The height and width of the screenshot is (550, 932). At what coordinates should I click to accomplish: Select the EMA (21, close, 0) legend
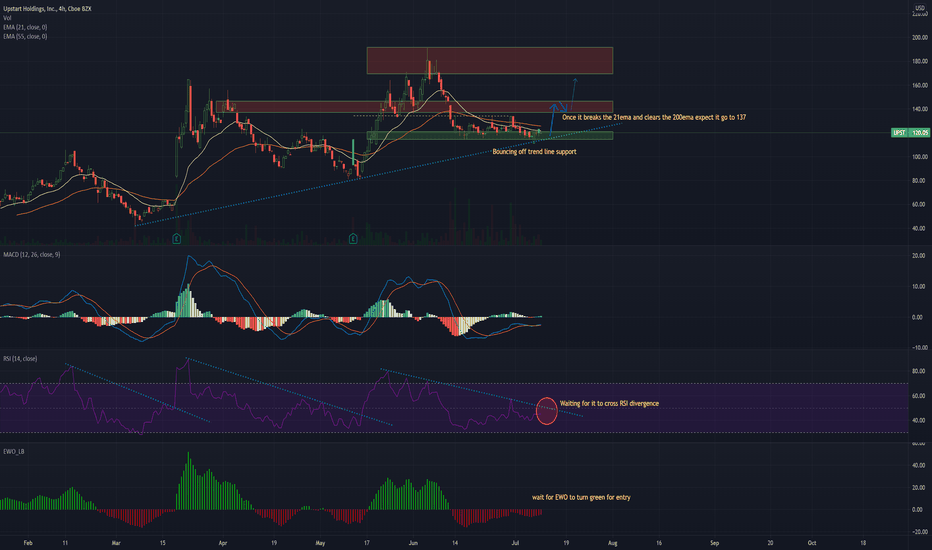pos(25,27)
